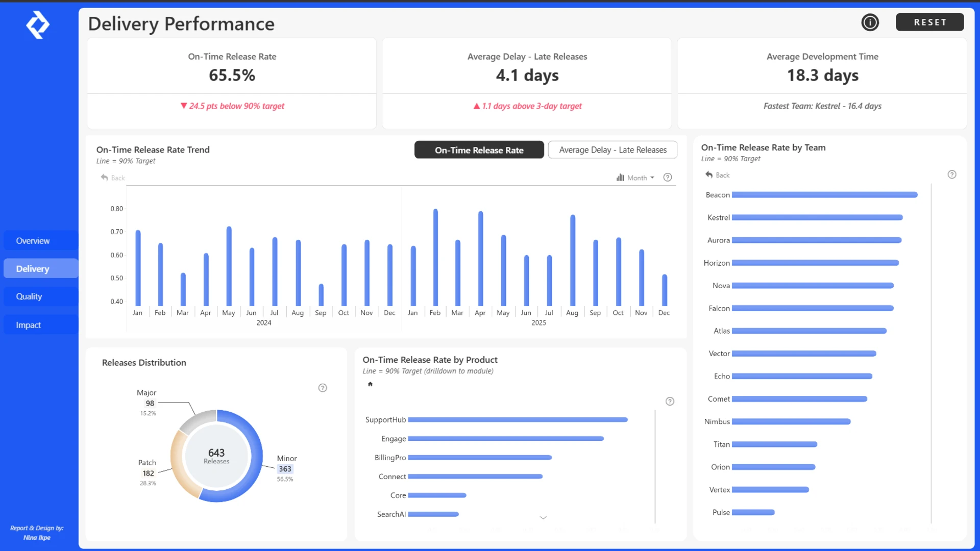
Task: Open the Delivery page tab
Action: pyautogui.click(x=41, y=269)
